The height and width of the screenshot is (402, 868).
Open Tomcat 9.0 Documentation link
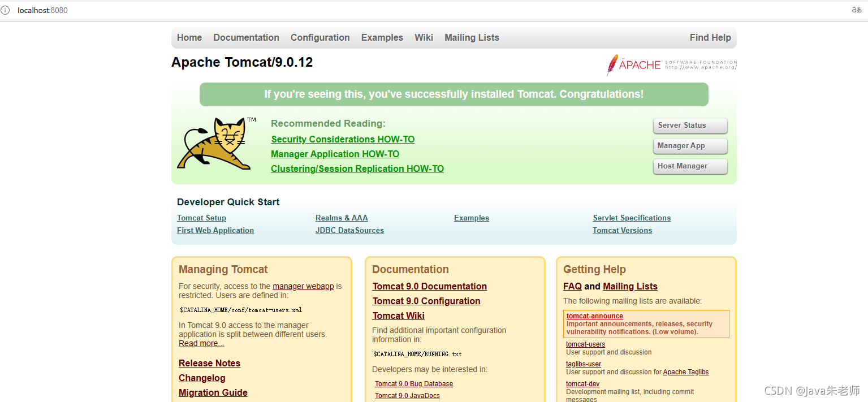pyautogui.click(x=430, y=286)
